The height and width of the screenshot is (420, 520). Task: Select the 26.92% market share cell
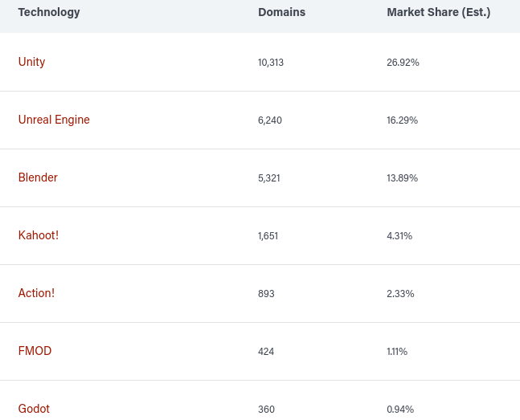(x=403, y=63)
